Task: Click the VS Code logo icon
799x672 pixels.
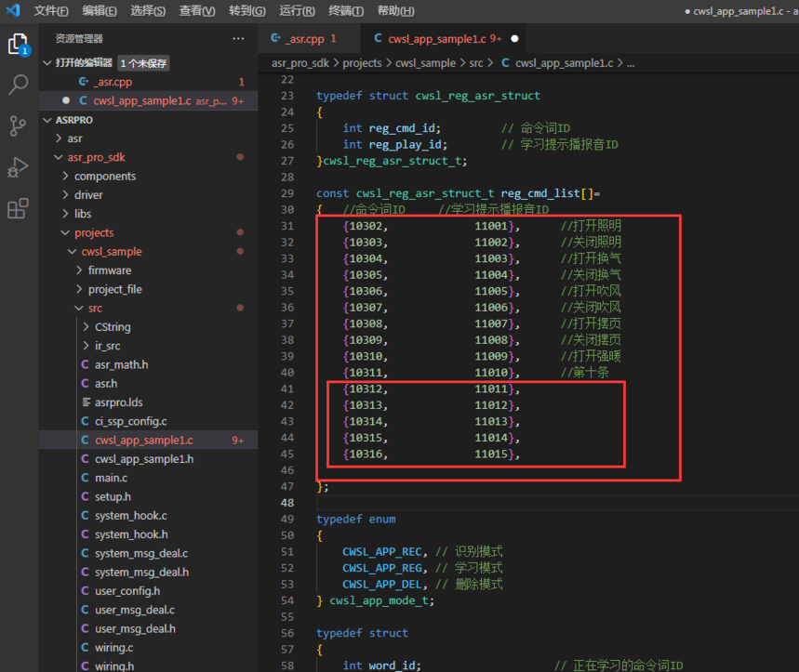Action: 12,10
